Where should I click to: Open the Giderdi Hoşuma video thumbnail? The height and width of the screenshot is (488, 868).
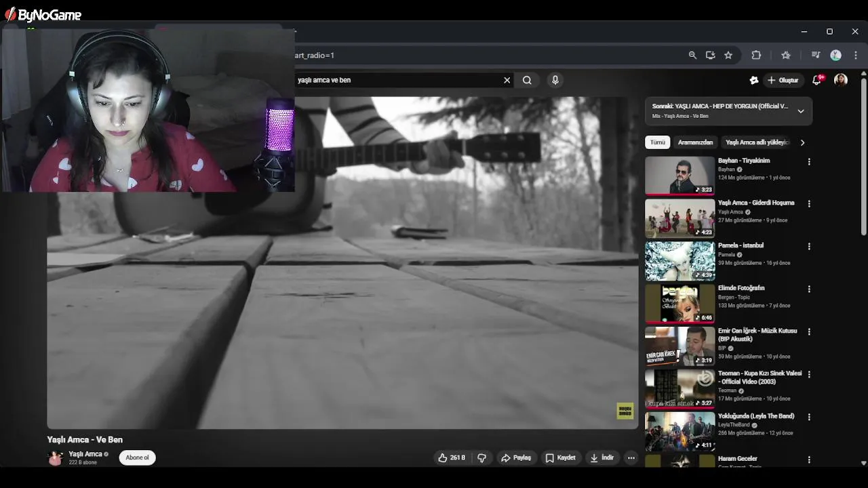(679, 218)
